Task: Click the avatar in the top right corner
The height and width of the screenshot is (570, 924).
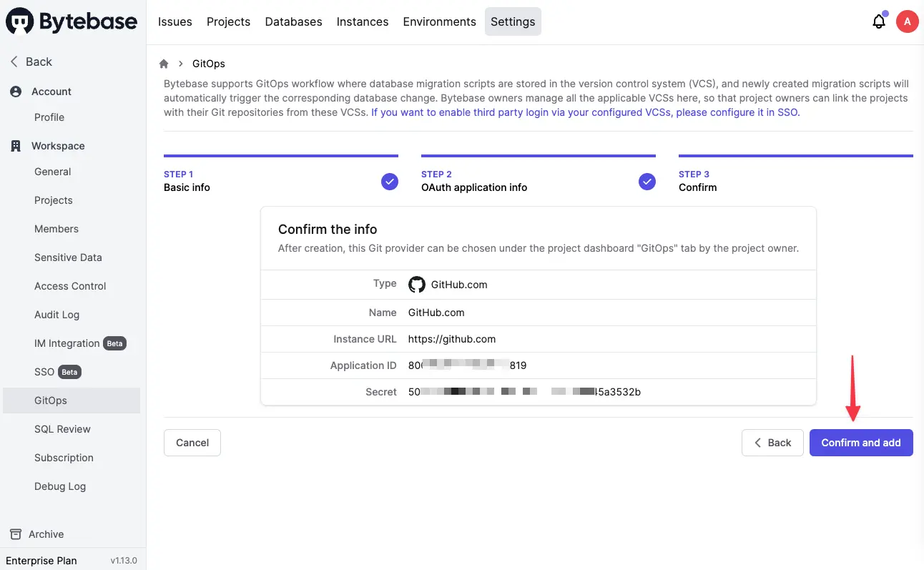Action: tap(907, 21)
